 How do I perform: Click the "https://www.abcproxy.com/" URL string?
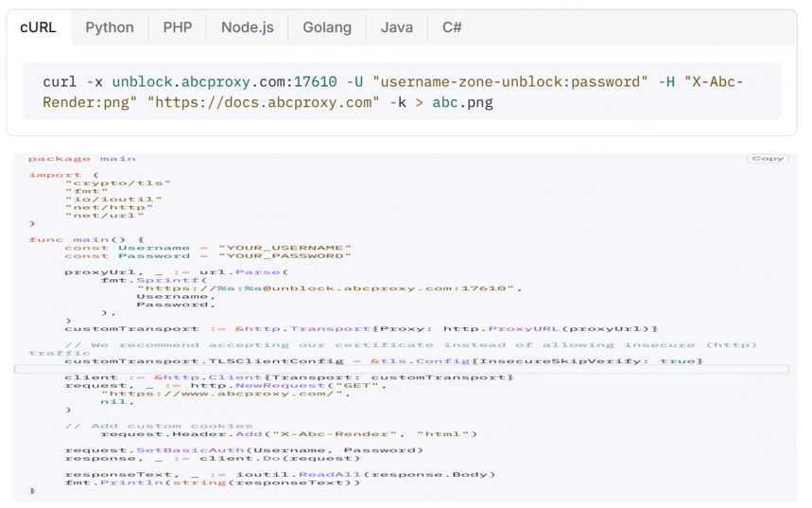[226, 394]
